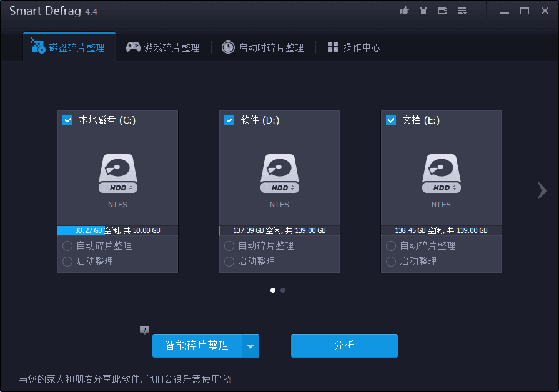Image resolution: width=559 pixels, height=392 pixels.
Task: Uncheck the 本地磁盘 (C:) checkbox
Action: pos(67,120)
